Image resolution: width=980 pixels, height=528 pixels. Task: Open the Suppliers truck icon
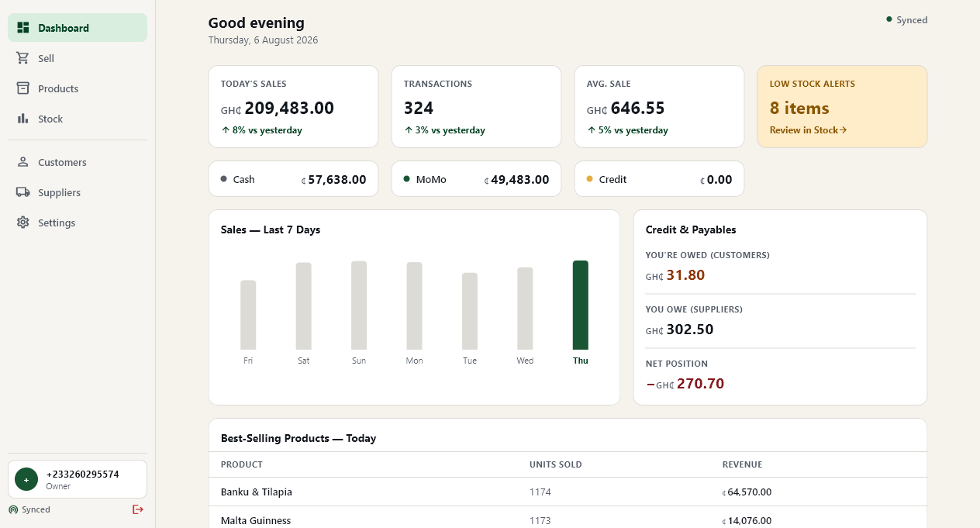click(23, 192)
